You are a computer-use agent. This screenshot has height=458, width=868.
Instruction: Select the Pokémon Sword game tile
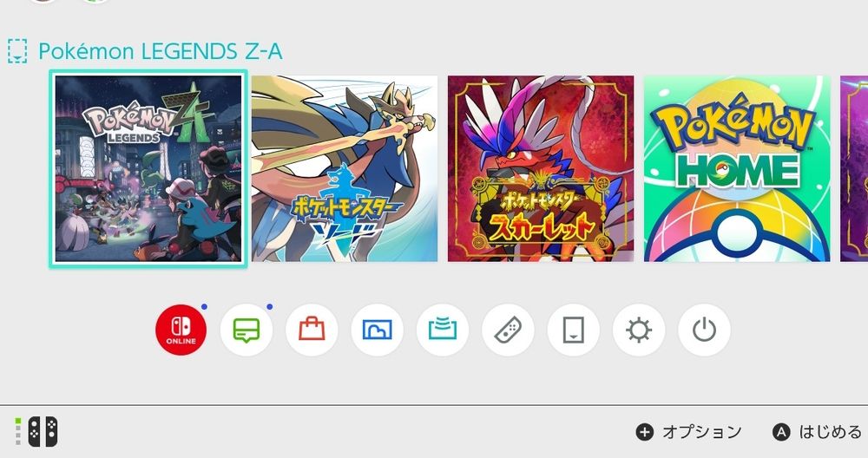[x=345, y=168]
